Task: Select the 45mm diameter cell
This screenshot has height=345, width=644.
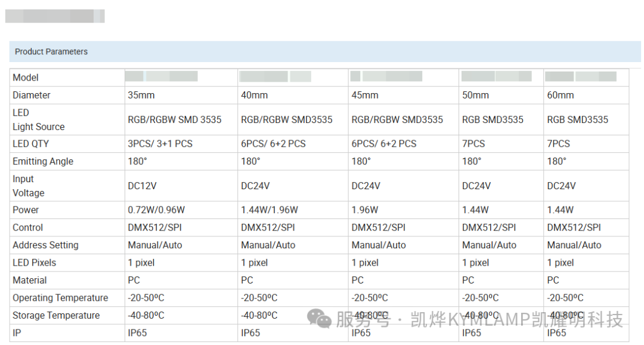Action: [x=403, y=95]
